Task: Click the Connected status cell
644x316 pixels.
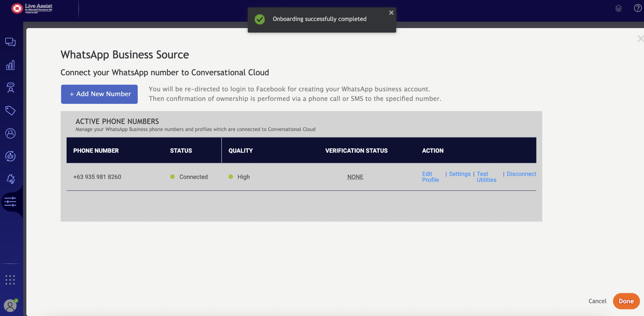Action: [189, 177]
